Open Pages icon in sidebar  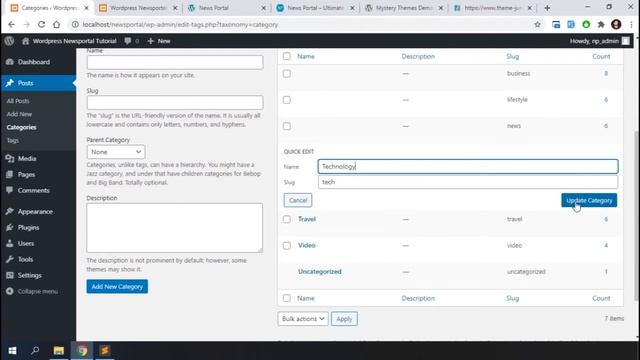tap(10, 174)
